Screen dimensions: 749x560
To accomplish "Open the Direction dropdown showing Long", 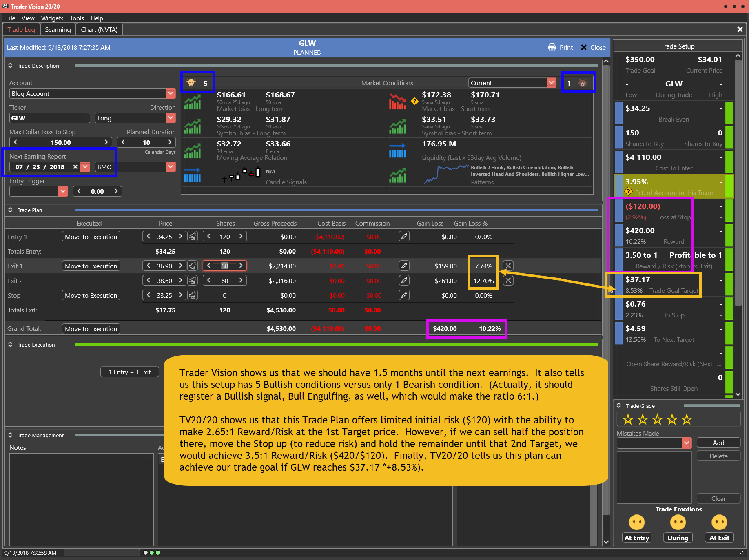I will click(x=171, y=118).
